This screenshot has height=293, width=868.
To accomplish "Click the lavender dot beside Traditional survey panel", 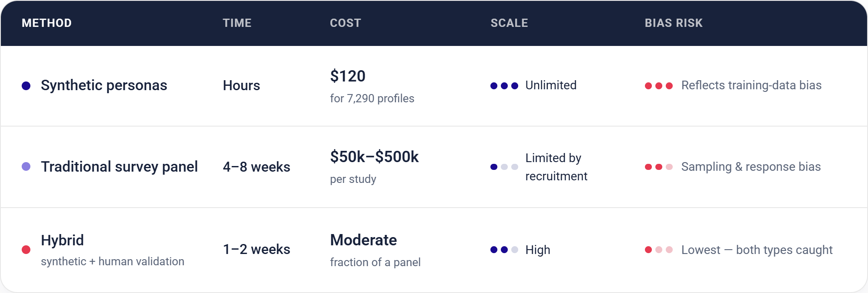I will (x=26, y=166).
